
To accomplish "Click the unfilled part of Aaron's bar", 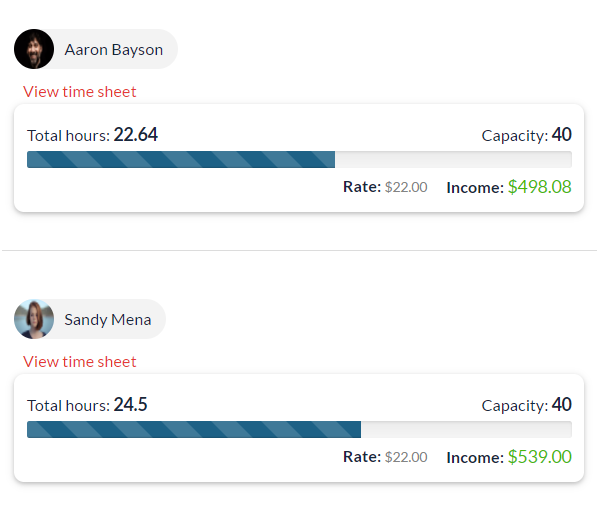I will [x=453, y=160].
